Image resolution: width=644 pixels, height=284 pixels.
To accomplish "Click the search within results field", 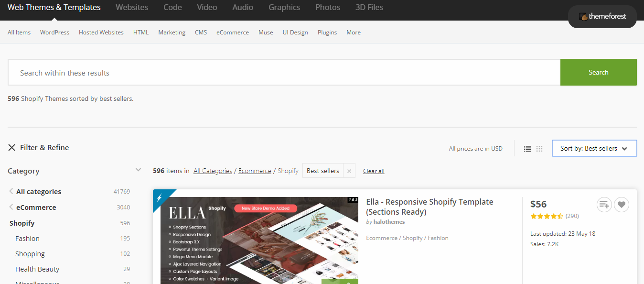I will pos(284,72).
